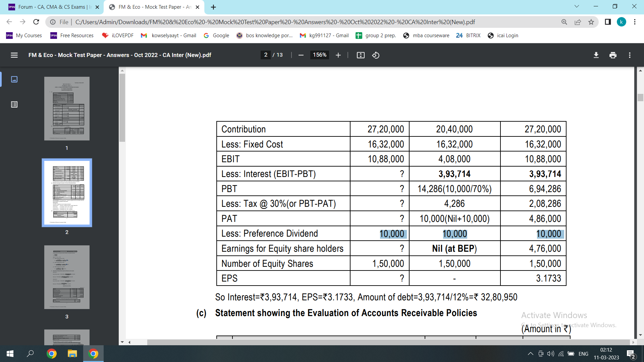
Task: Toggle the PDF sidebar hamburger menu
Action: (14, 55)
